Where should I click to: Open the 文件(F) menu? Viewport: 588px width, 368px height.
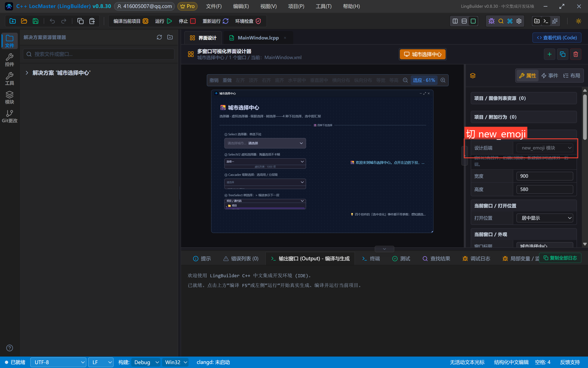pos(214,6)
